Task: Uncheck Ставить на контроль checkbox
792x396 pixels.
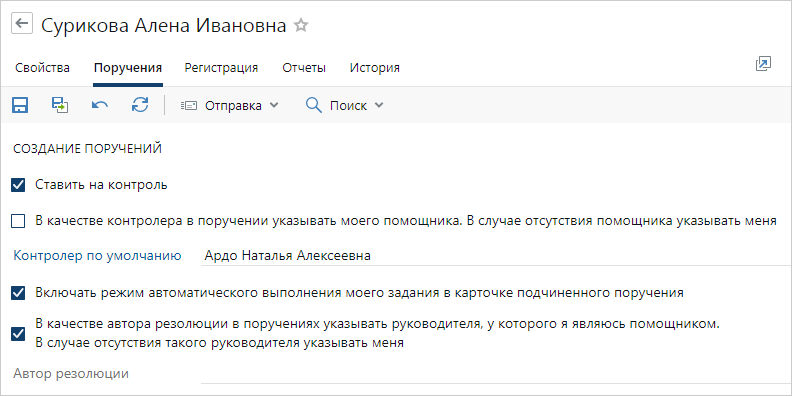Action: pyautogui.click(x=18, y=185)
